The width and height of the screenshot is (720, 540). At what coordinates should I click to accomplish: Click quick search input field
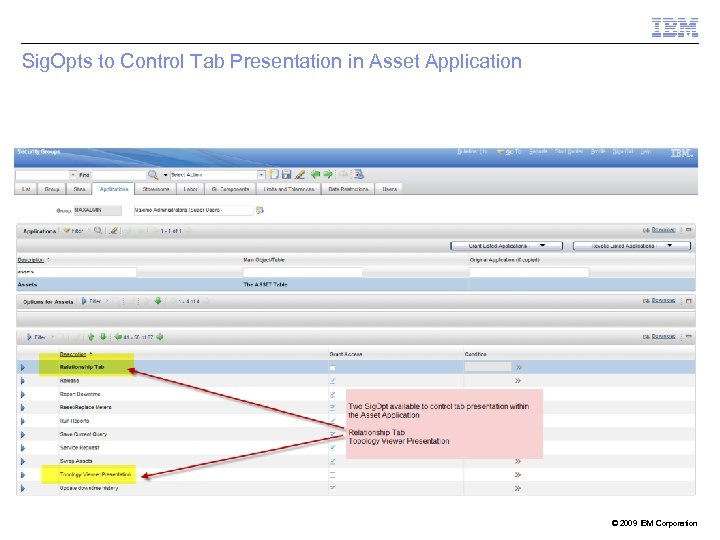42,175
